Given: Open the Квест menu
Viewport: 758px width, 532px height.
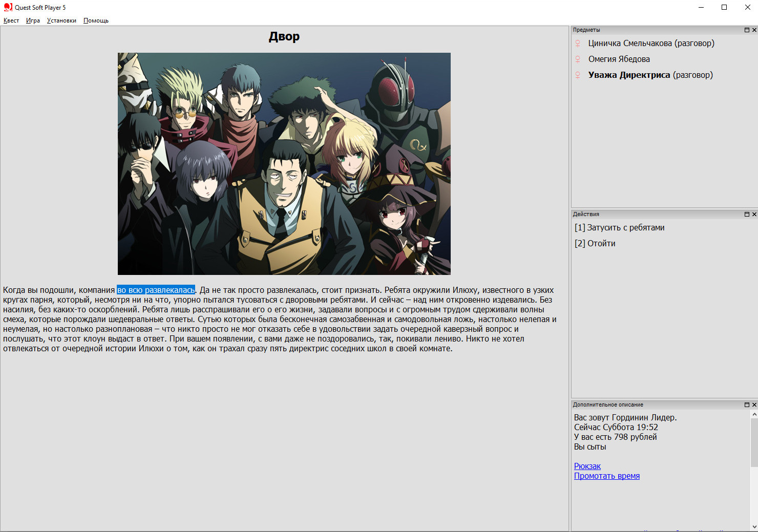Looking at the screenshot, I should tap(11, 20).
